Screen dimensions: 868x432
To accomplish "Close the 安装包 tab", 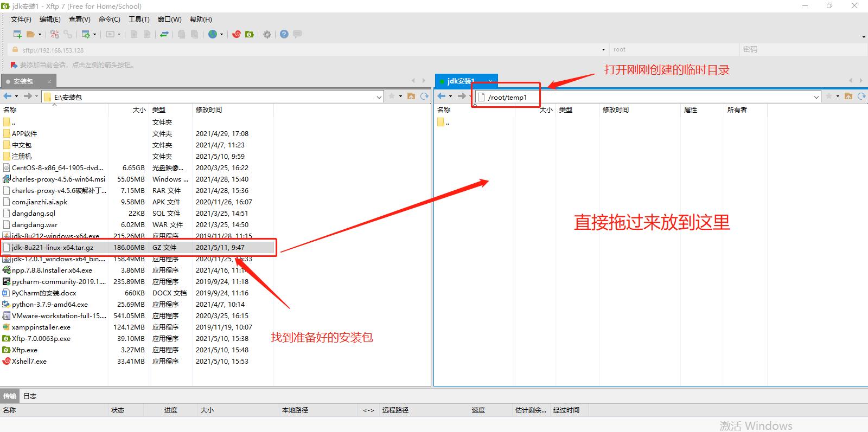I will coord(49,81).
